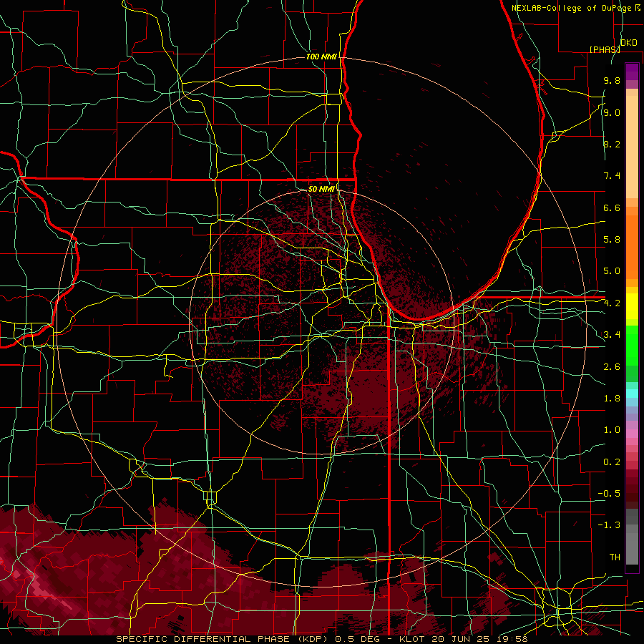Screen dimensions: 644x644
Task: Click the OKD label above the legend
Action: pos(629,43)
